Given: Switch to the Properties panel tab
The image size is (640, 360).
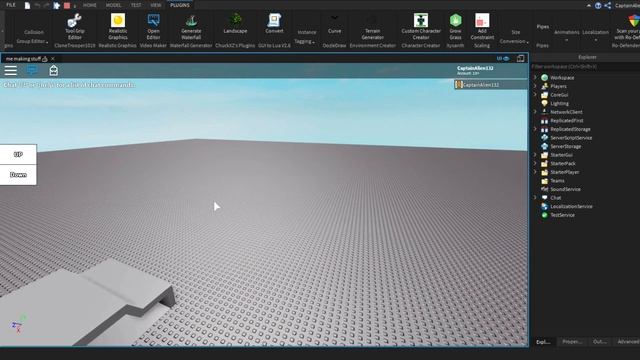Looking at the screenshot, I should point(572,342).
